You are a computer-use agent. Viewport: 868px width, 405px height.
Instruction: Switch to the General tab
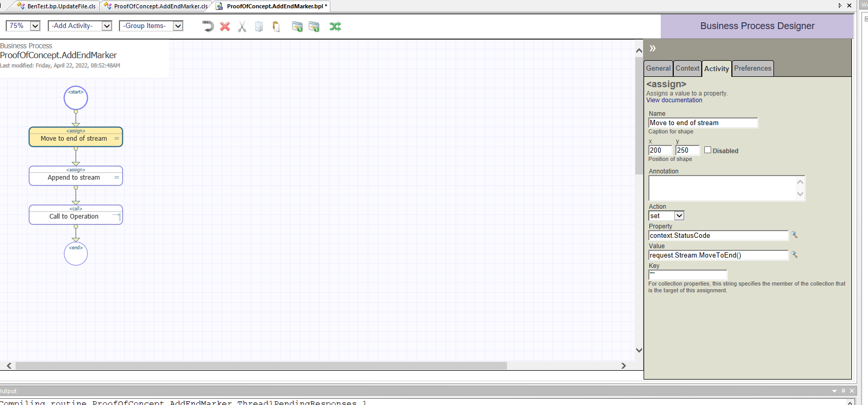pyautogui.click(x=658, y=69)
